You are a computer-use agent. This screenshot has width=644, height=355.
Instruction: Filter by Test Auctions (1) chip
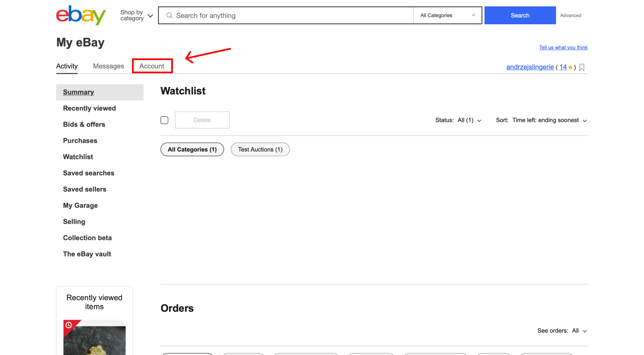pos(260,150)
